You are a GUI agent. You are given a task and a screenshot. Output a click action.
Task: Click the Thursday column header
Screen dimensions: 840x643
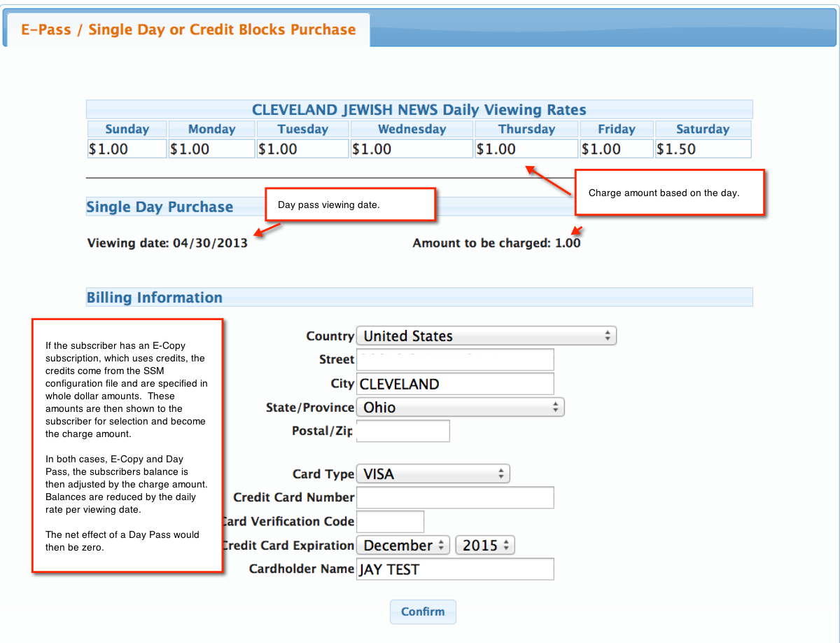pos(526,129)
